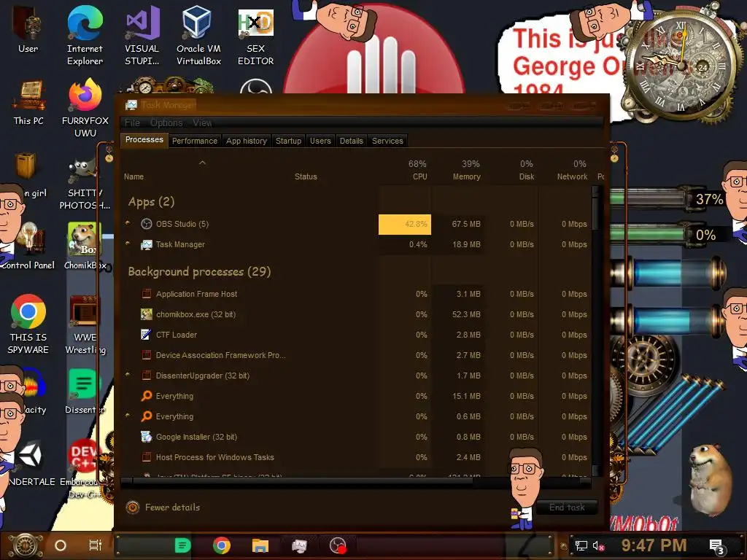Switch to the Services tab
Image resolution: width=747 pixels, height=560 pixels.
coord(387,141)
